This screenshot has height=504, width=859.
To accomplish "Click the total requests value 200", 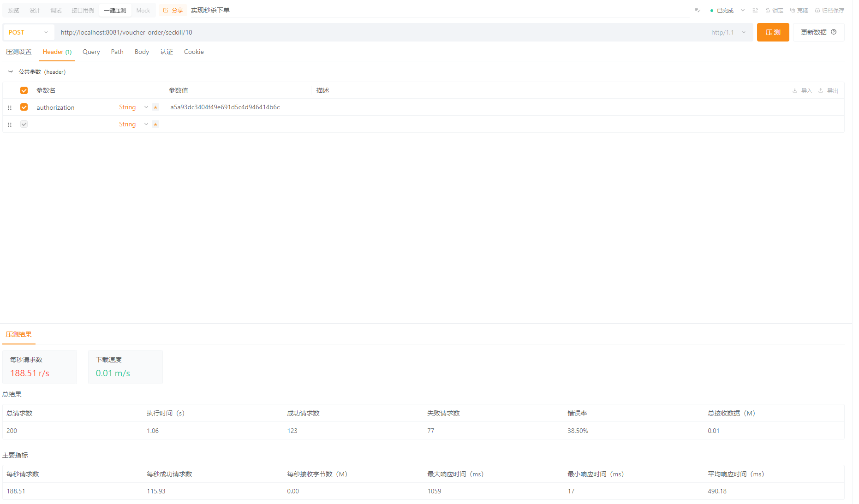I will [x=12, y=431].
